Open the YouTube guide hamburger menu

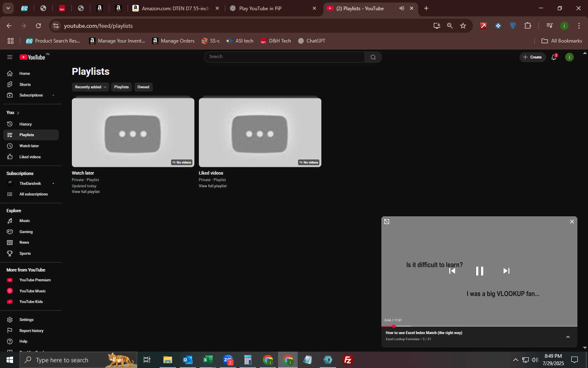10,57
